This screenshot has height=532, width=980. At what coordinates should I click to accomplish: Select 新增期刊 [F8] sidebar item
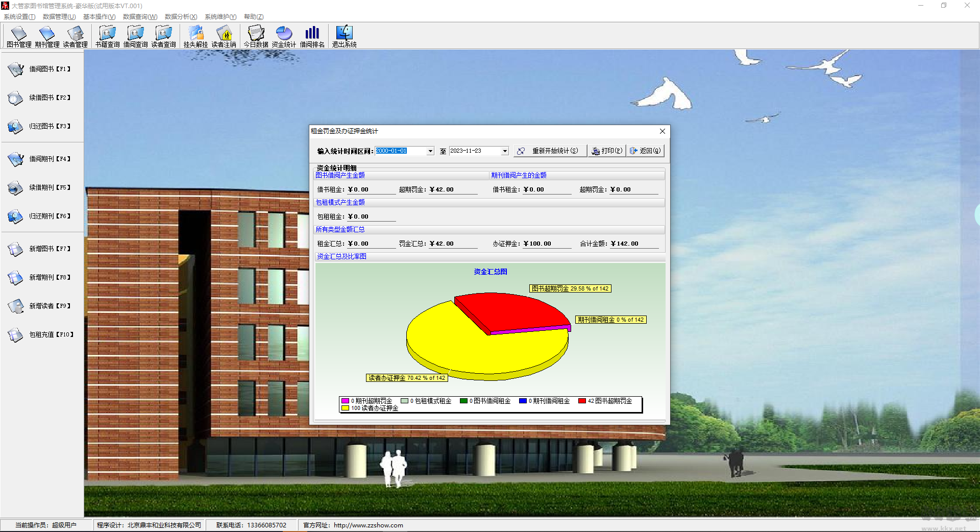[x=39, y=277]
